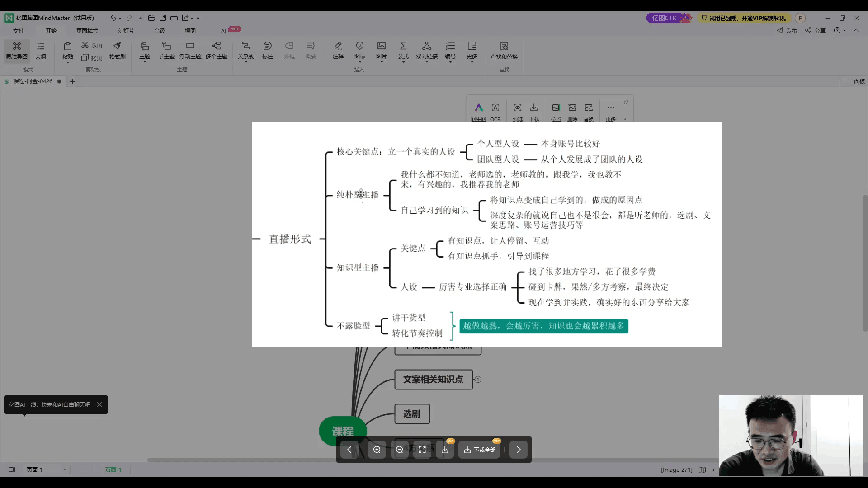Click 位置 (position) in image toolbar
This screenshot has width=868, height=488.
click(x=556, y=113)
